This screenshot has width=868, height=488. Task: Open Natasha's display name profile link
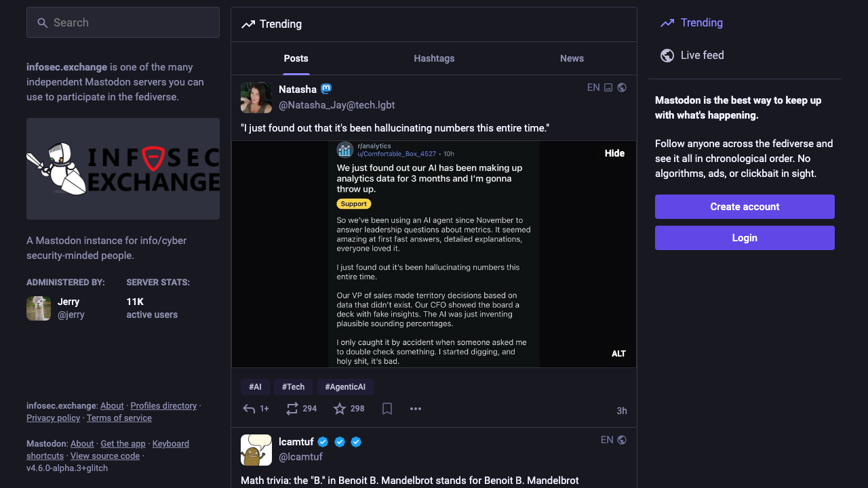coord(298,89)
